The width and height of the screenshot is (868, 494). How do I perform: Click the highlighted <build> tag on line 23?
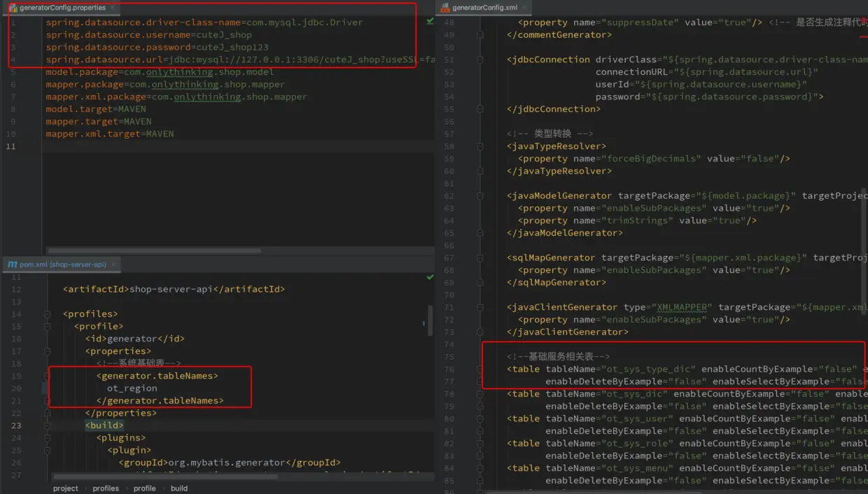point(104,425)
